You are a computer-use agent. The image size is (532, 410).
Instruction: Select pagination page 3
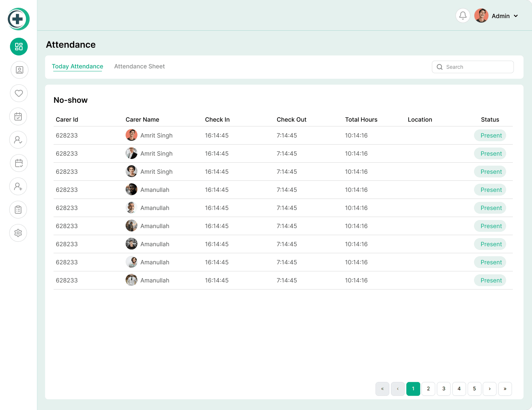pos(444,389)
